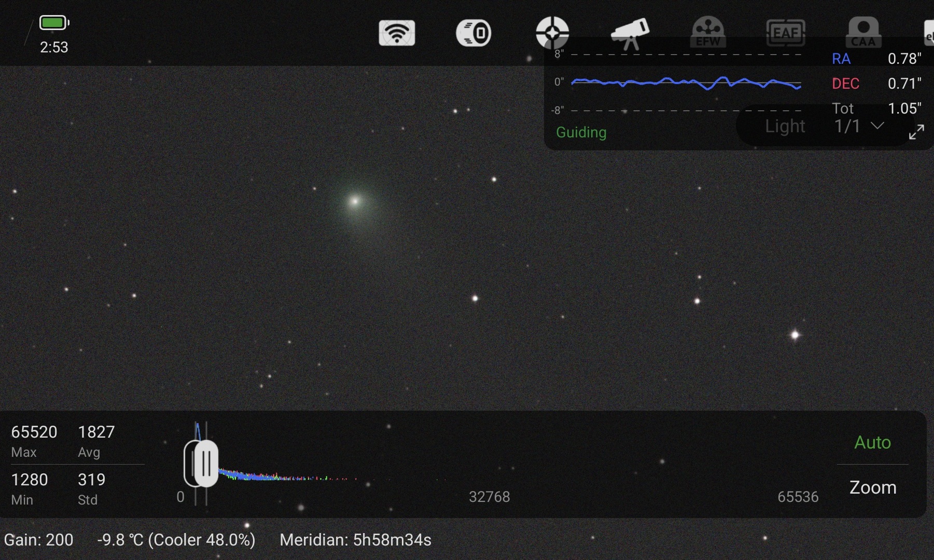Open the EAF focuser icon
Image resolution: width=934 pixels, height=560 pixels.
(x=786, y=33)
